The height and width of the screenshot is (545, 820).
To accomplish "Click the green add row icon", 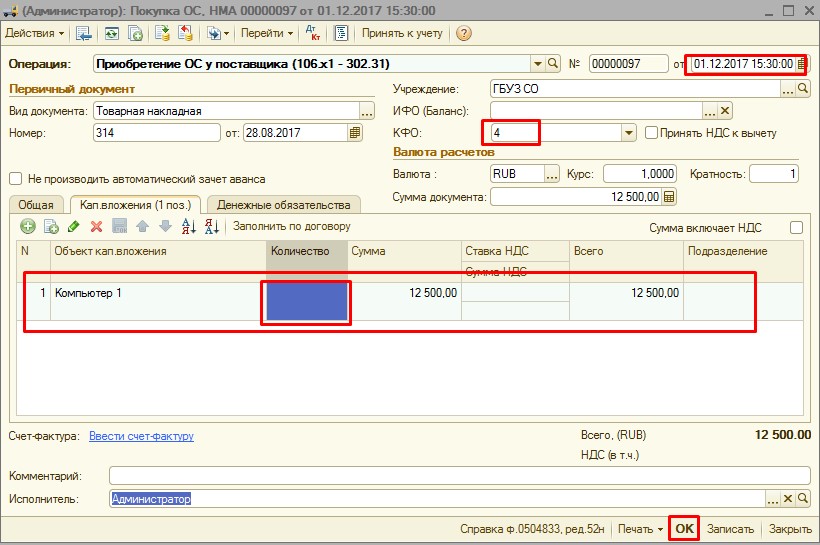I will point(27,227).
